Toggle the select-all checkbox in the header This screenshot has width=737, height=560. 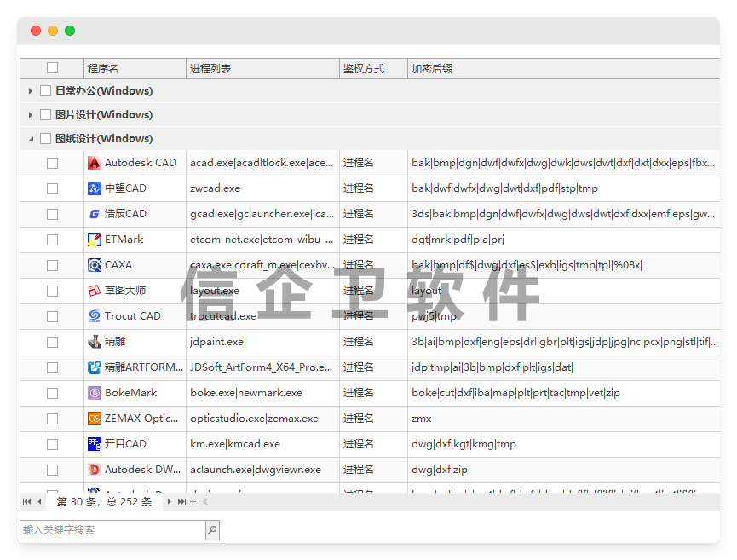(52, 67)
